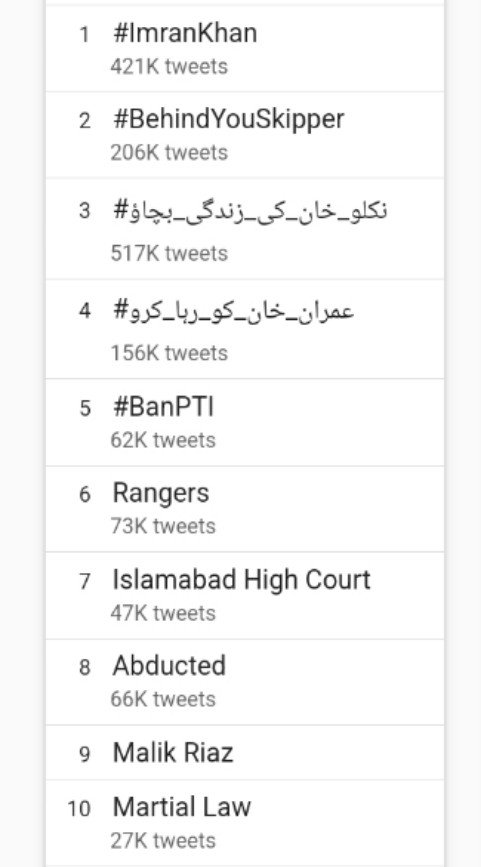
Task: Click the 66K tweets count
Action: 163,699
